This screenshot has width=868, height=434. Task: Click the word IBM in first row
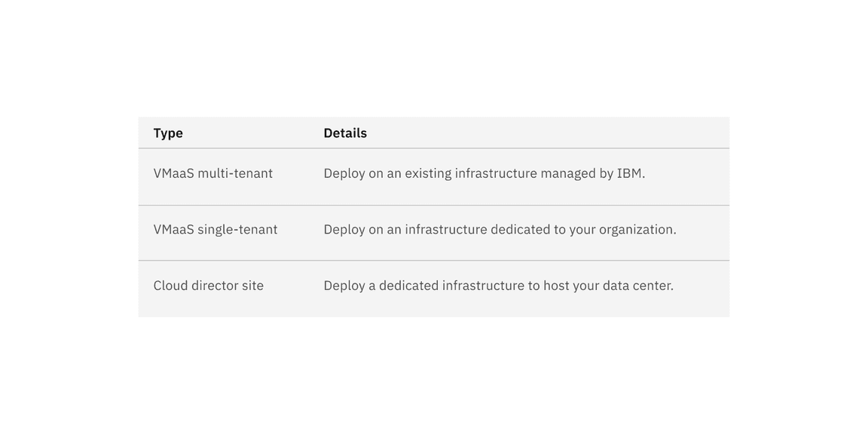coord(630,173)
